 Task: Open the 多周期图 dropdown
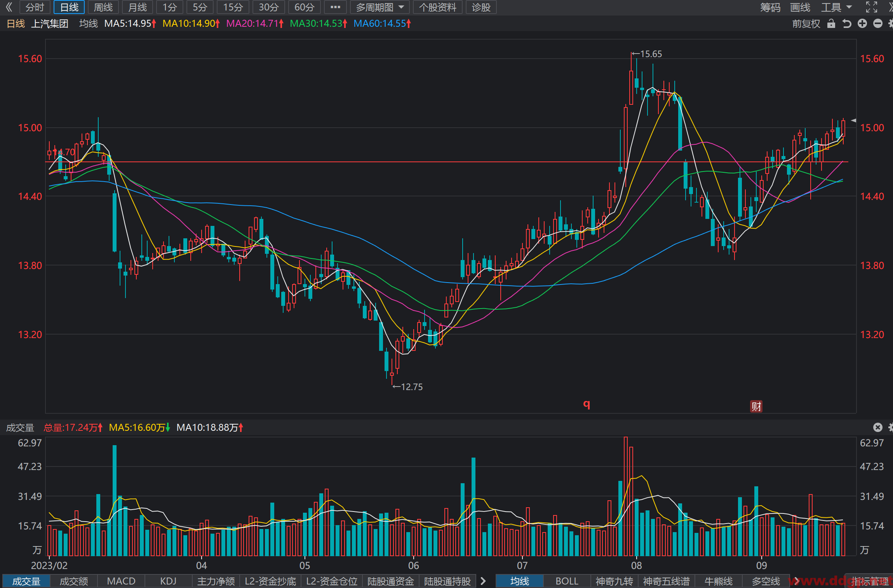380,7
